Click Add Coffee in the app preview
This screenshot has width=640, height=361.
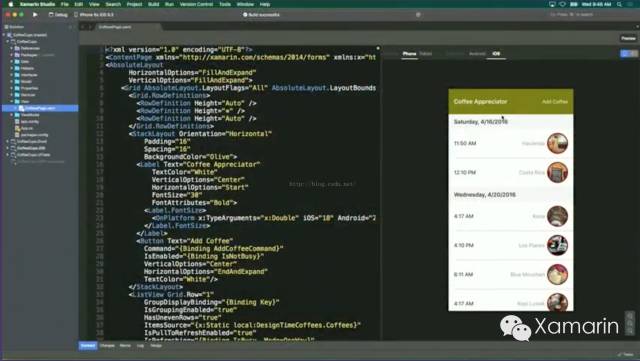point(555,101)
